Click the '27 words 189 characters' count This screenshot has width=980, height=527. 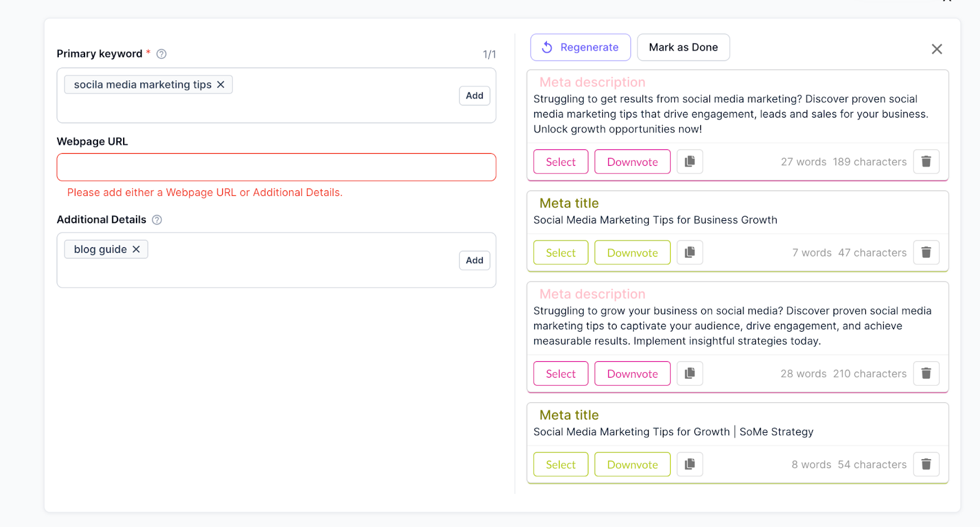tap(843, 162)
